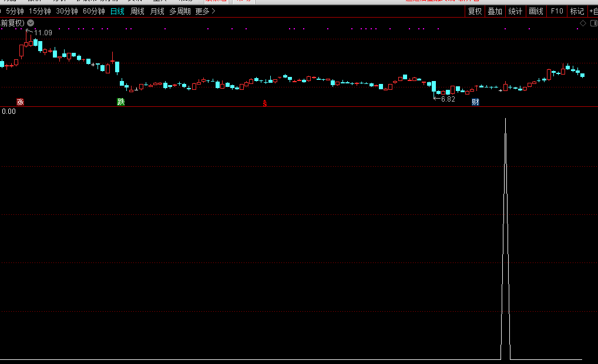Open the 画线 drawing tools
Screen dimensions: 598x364
(x=536, y=11)
